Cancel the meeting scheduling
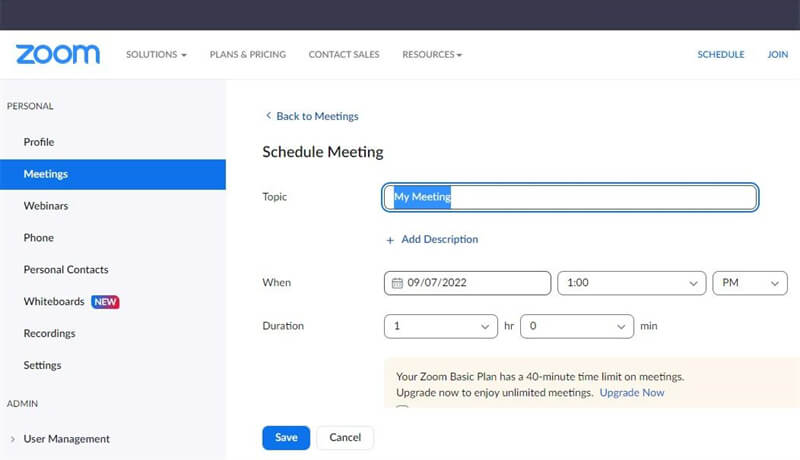800x460 pixels. click(345, 437)
